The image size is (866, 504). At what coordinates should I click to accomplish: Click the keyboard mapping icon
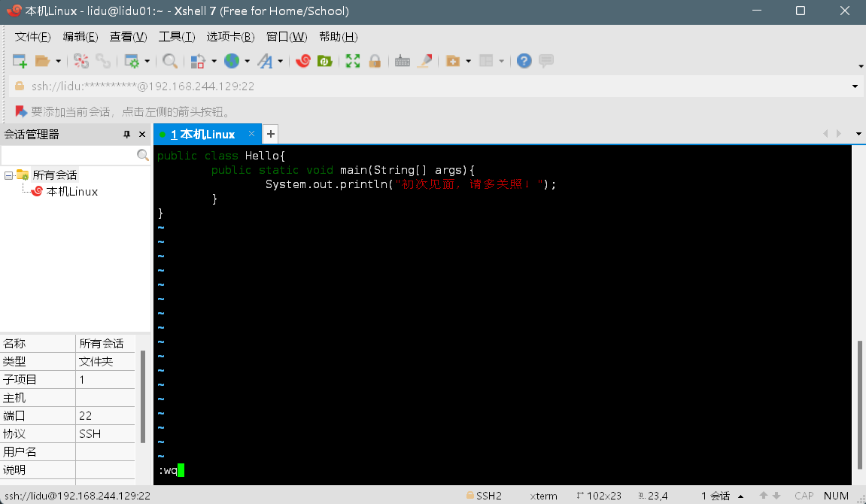(x=403, y=61)
